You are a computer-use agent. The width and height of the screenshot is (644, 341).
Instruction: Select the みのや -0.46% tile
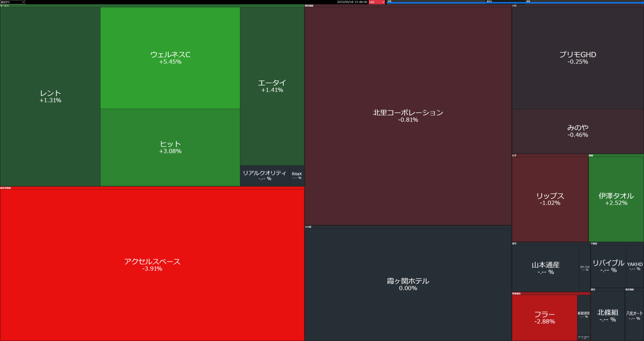pyautogui.click(x=578, y=131)
